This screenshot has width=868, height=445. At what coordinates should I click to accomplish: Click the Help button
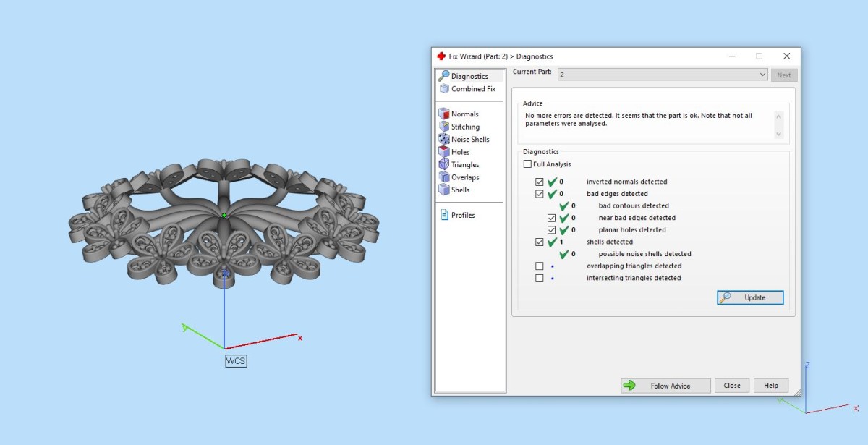point(770,386)
